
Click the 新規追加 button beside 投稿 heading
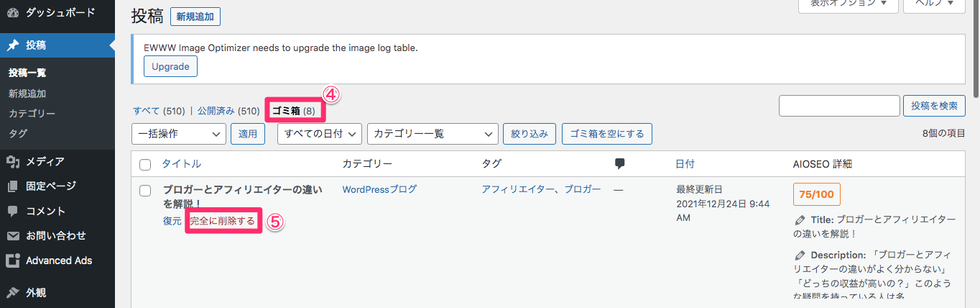coord(195,17)
